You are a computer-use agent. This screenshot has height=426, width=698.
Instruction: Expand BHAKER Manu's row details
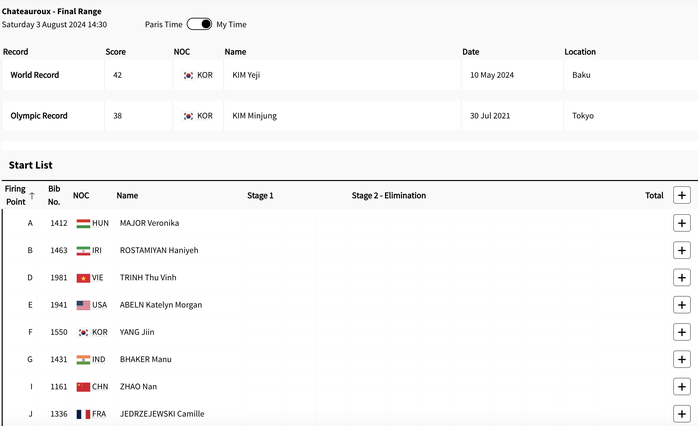tap(682, 359)
